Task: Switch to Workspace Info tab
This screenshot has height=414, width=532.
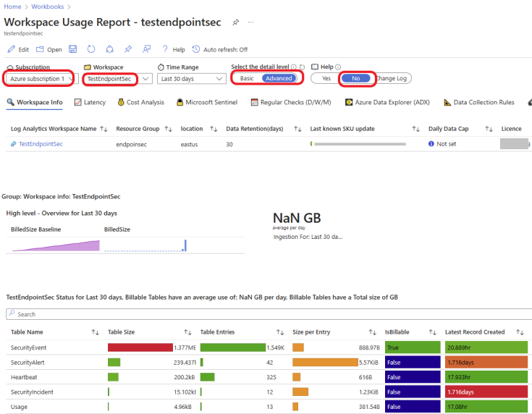Action: [x=35, y=102]
